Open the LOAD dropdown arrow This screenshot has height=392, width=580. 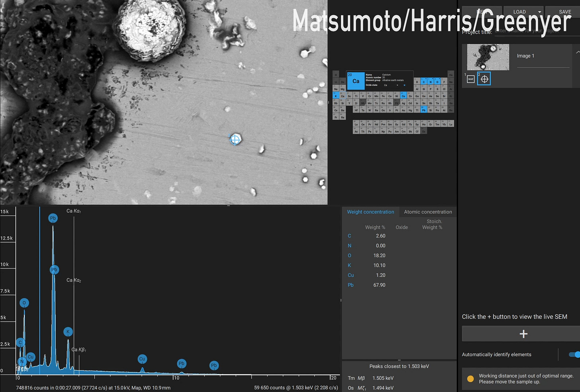coord(540,12)
